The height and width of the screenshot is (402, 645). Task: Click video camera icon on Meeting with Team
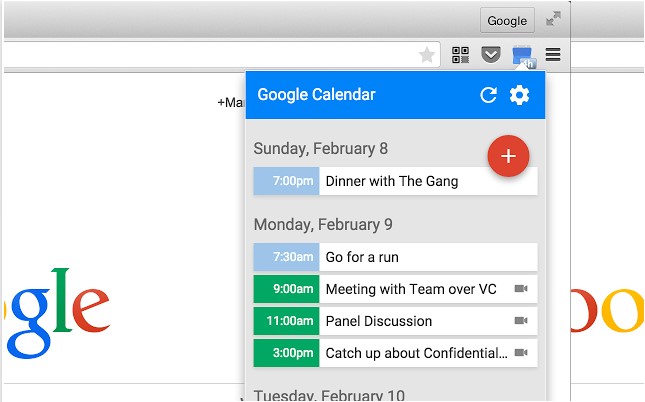(520, 289)
